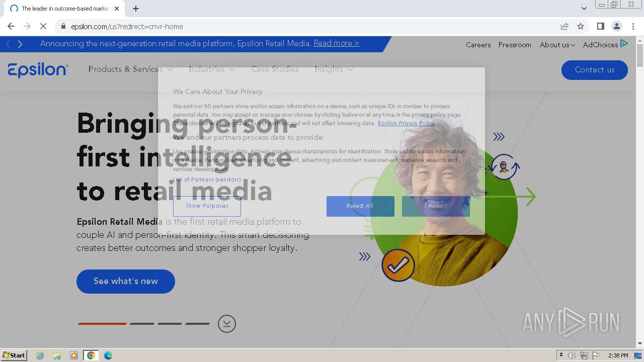Screen dimensions: 644x362
Task: Go back using browser back arrow
Action: 11,26
